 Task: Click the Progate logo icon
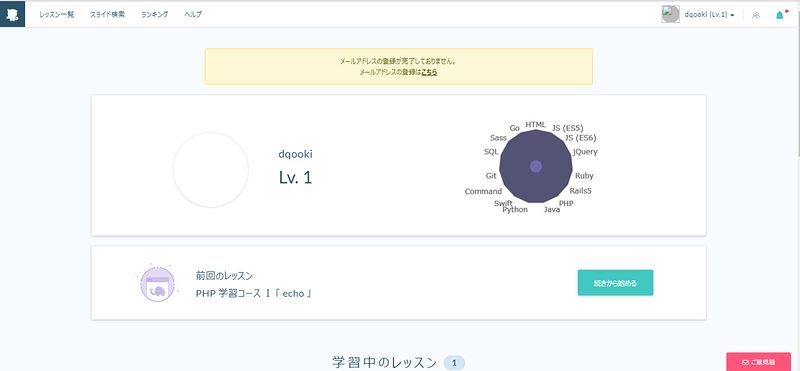[12, 14]
